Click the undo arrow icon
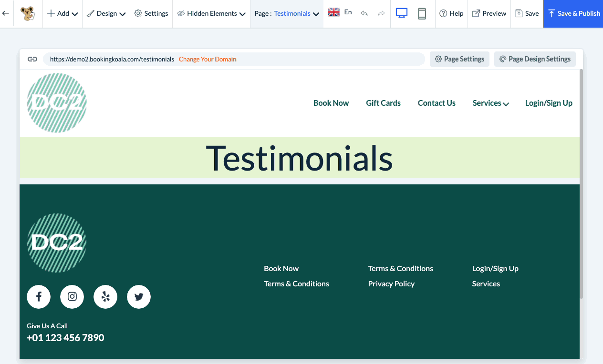This screenshot has height=364, width=603. click(364, 13)
